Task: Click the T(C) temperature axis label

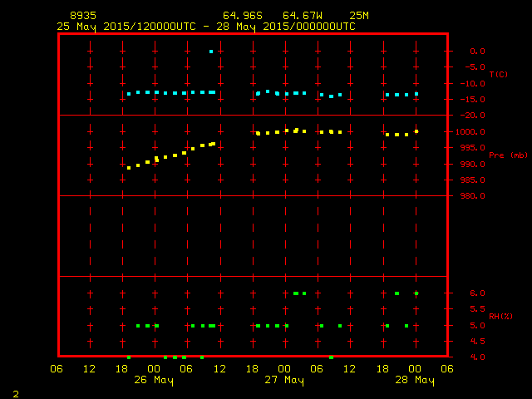Action: click(x=498, y=75)
